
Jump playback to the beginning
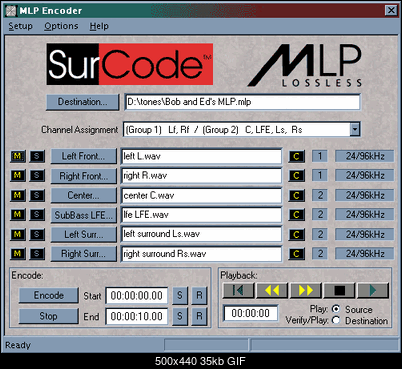238,290
